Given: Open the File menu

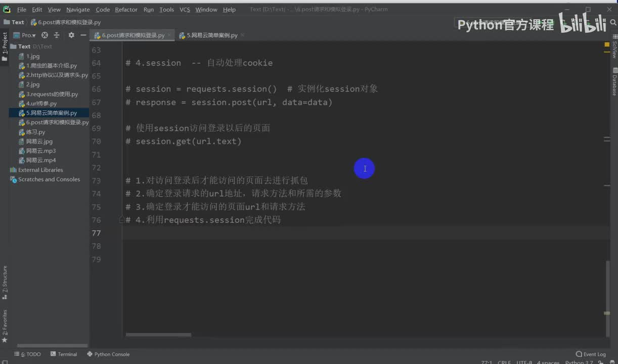Looking at the screenshot, I should pos(21,10).
